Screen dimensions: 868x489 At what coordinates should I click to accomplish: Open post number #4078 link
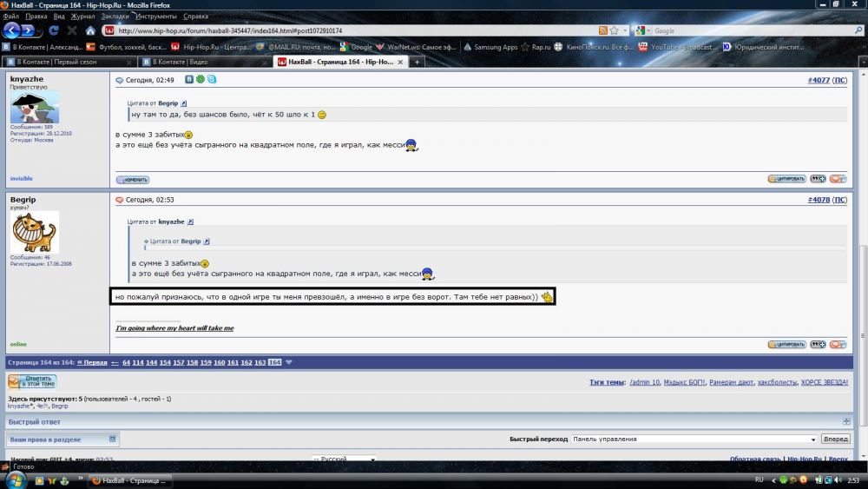tap(819, 200)
